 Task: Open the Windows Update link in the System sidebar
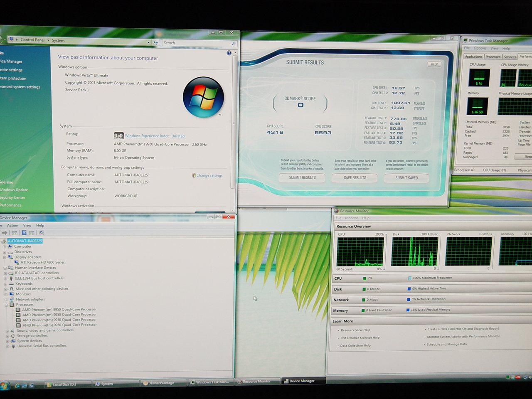[14, 190]
